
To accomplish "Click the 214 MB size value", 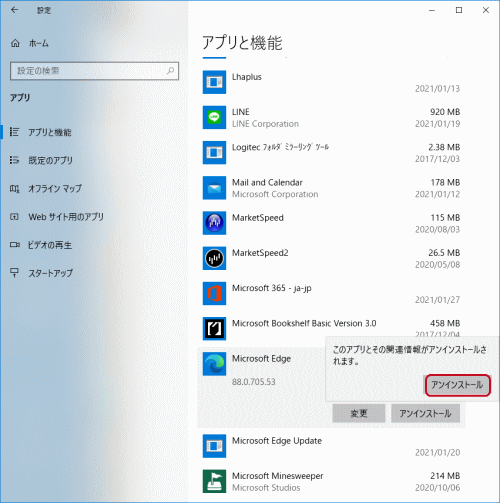I will point(445,476).
